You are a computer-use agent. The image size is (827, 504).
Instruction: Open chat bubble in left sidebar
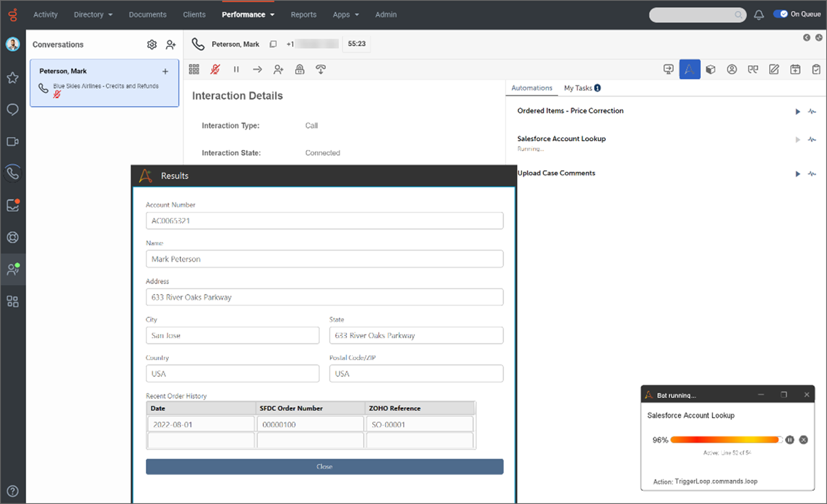(12, 109)
